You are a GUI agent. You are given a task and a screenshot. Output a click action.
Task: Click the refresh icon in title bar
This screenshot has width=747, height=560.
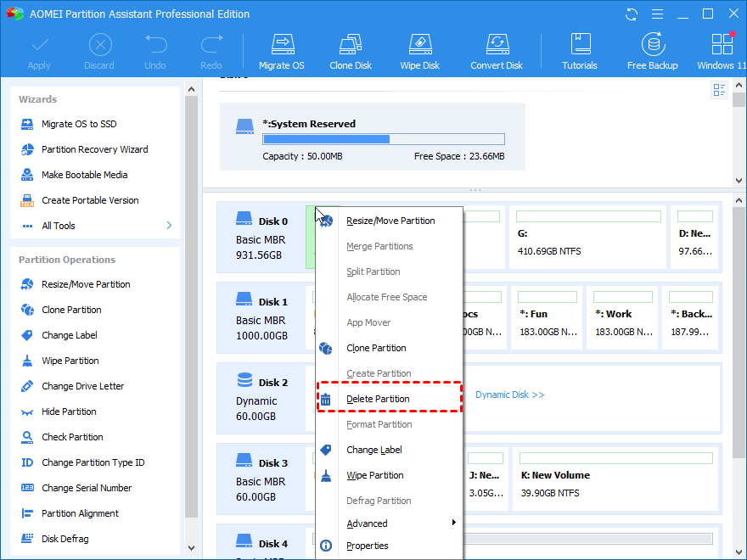(x=632, y=14)
